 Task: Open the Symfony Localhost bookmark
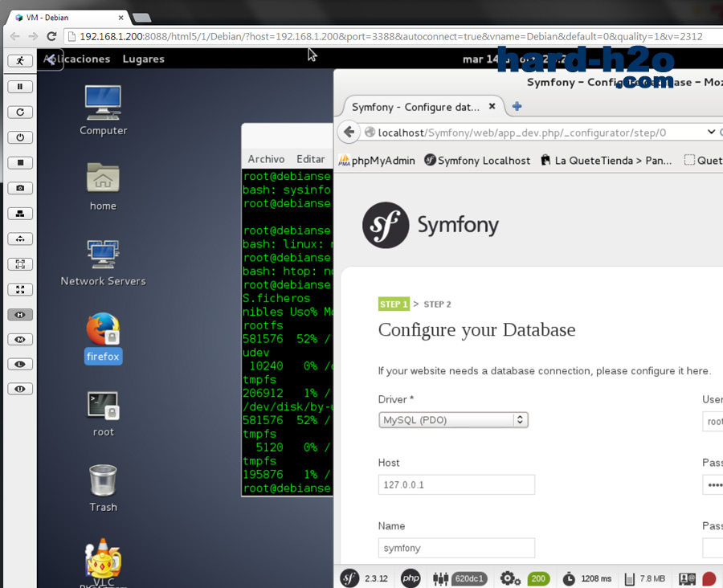click(477, 161)
